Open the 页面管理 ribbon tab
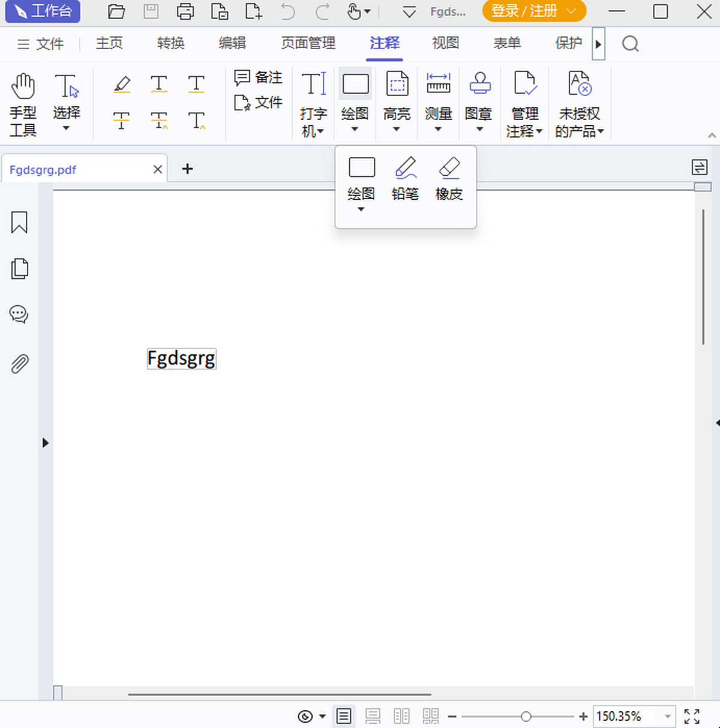Image resolution: width=720 pixels, height=728 pixels. coord(308,43)
